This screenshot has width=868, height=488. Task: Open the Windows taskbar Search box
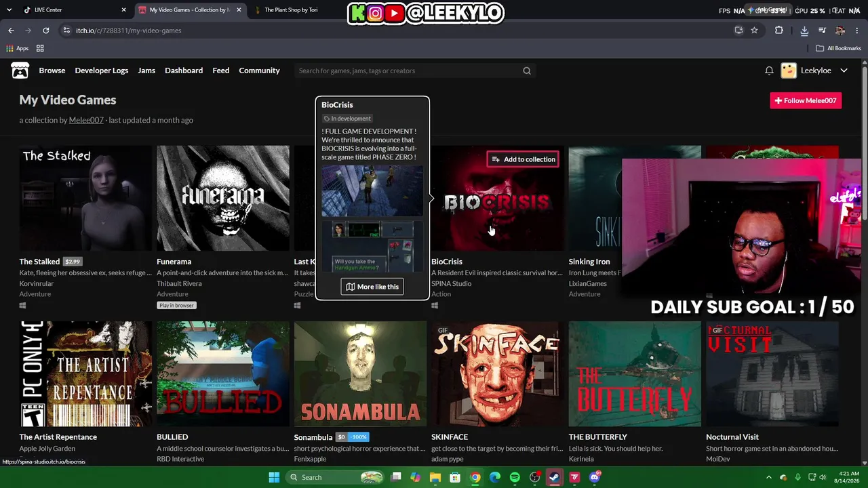(x=336, y=477)
